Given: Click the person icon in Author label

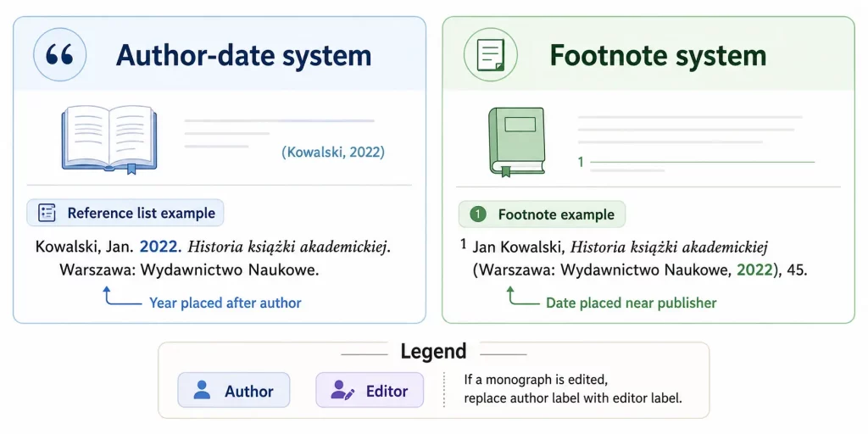Looking at the screenshot, I should pyautogui.click(x=202, y=390).
